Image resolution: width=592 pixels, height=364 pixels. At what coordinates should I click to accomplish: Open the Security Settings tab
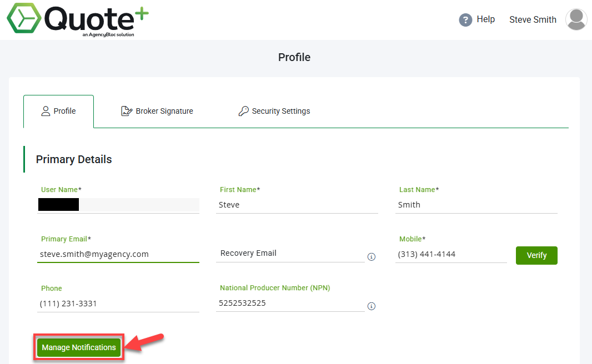pos(274,112)
